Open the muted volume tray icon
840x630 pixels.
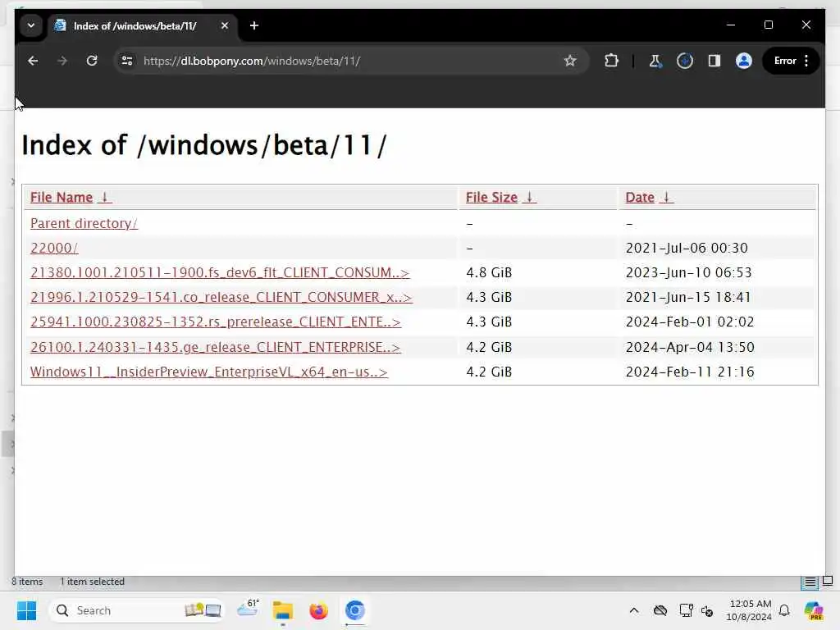pos(707,610)
